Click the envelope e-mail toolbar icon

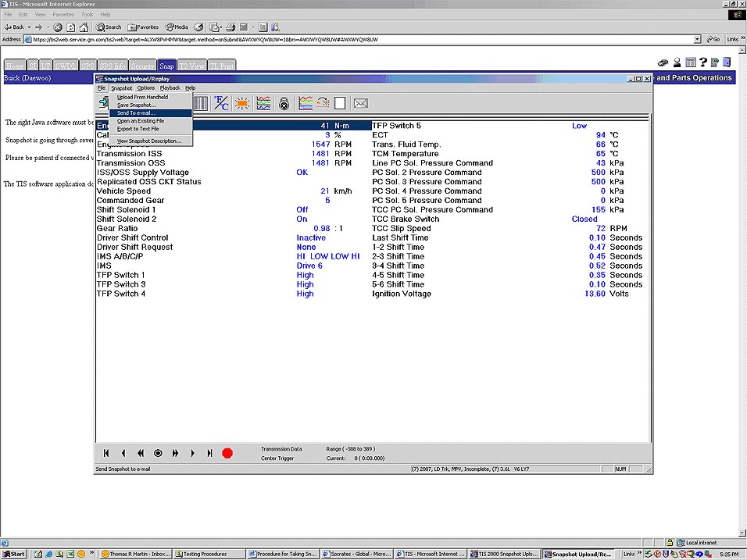tap(360, 103)
